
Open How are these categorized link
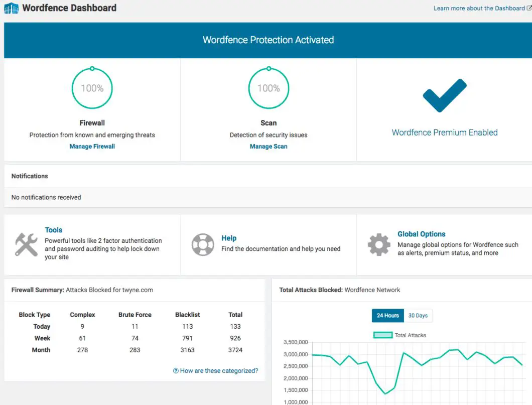(219, 371)
